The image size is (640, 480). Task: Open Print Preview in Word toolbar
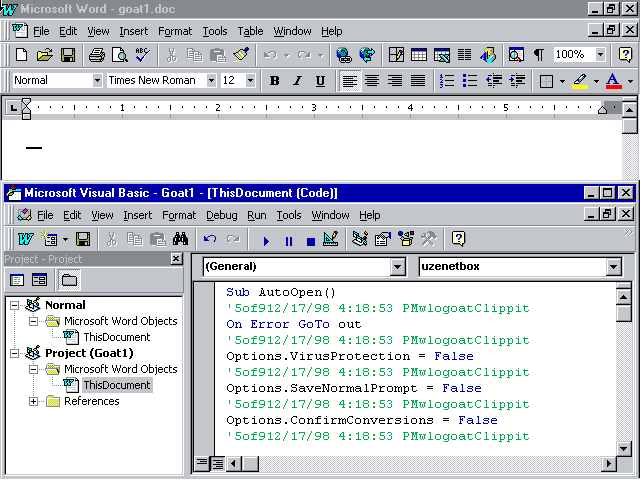(x=120, y=55)
